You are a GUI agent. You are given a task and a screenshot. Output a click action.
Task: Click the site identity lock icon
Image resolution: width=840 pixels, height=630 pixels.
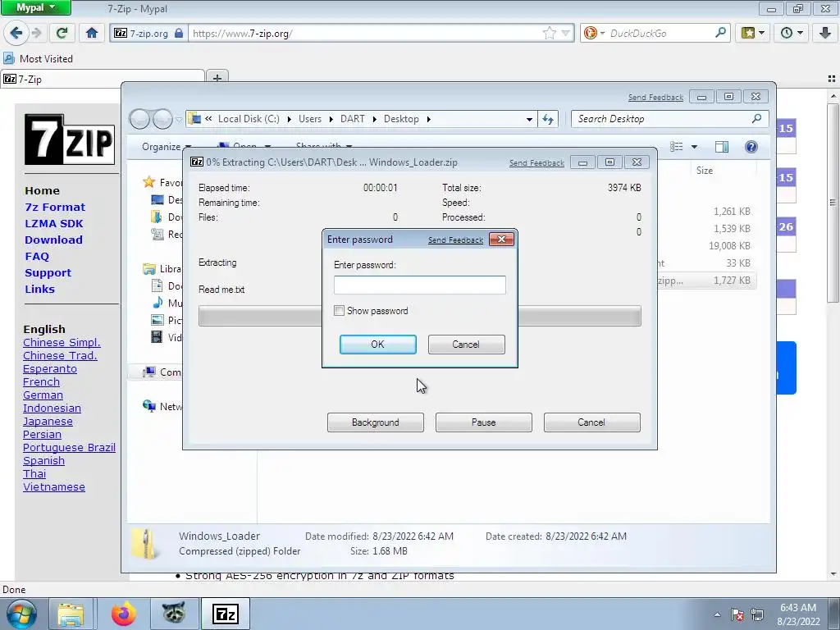tap(179, 33)
